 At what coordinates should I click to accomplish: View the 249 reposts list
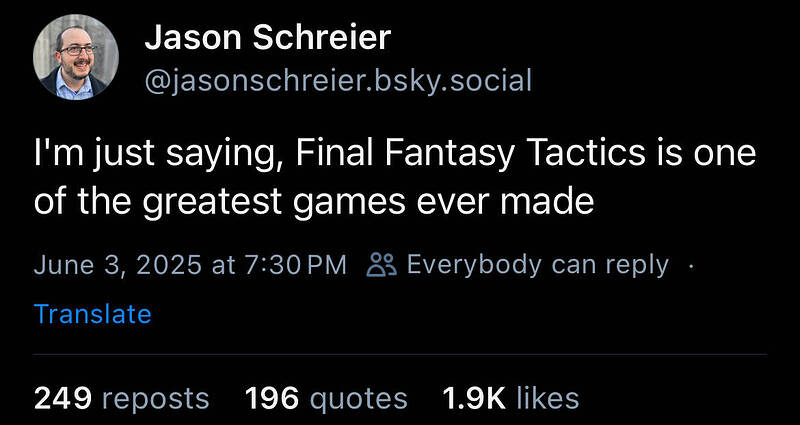(121, 398)
